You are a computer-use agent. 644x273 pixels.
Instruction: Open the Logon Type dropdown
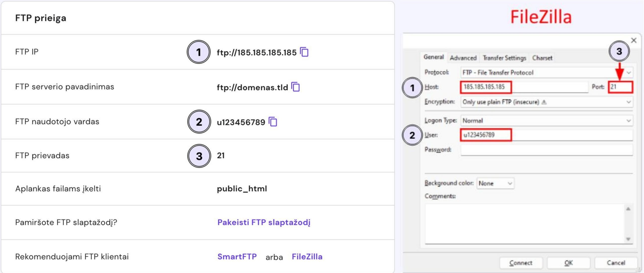pyautogui.click(x=629, y=121)
